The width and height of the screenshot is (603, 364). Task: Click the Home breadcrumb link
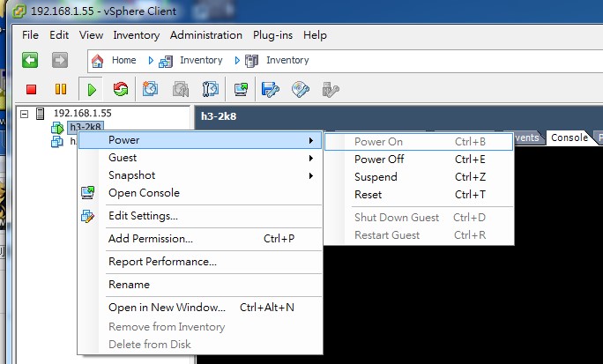(x=123, y=60)
